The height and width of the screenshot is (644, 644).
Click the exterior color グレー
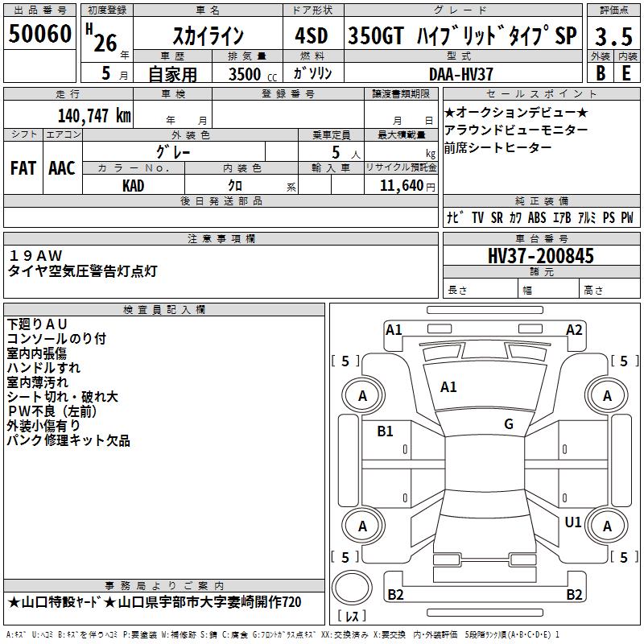173,152
